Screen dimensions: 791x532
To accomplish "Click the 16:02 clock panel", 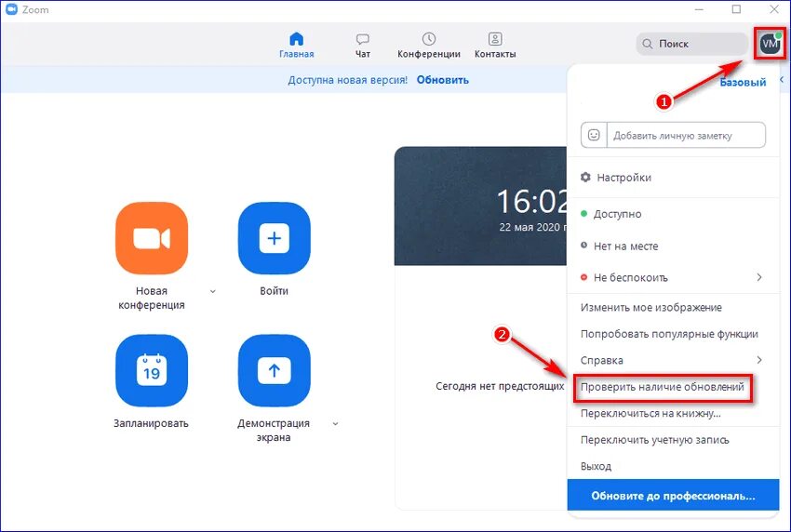I will 481,206.
